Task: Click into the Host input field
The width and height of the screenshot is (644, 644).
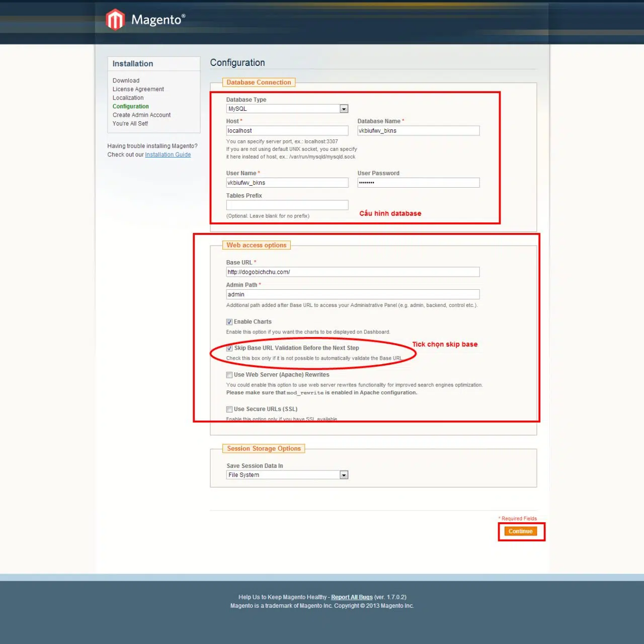Action: (x=287, y=131)
